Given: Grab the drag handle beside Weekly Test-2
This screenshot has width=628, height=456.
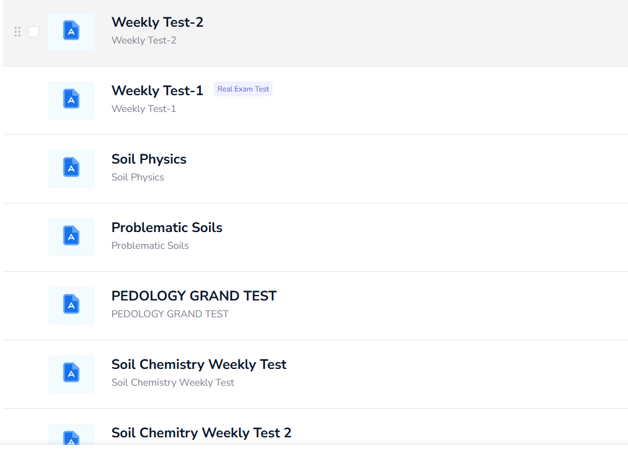Looking at the screenshot, I should pyautogui.click(x=17, y=32).
